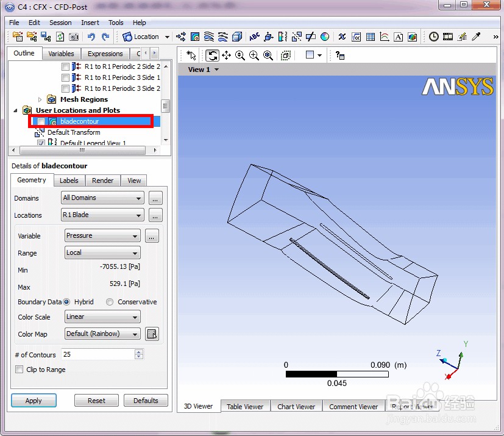This screenshot has width=504, height=436.
Task: Insert a clip plane
Action: click(310, 37)
